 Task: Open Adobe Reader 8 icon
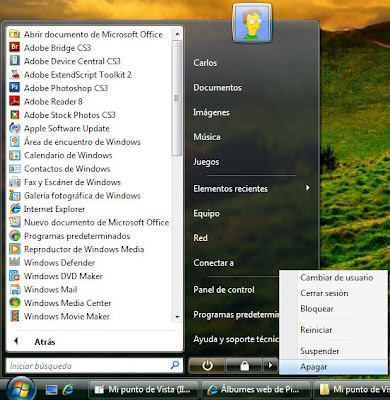tap(15, 101)
